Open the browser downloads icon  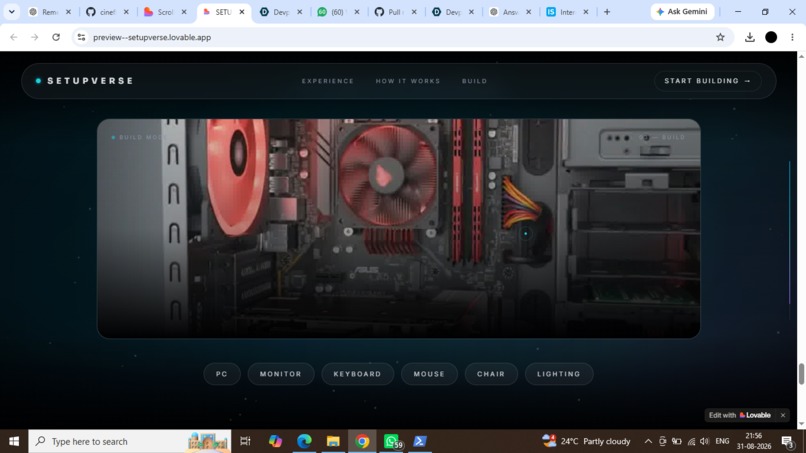tap(749, 37)
